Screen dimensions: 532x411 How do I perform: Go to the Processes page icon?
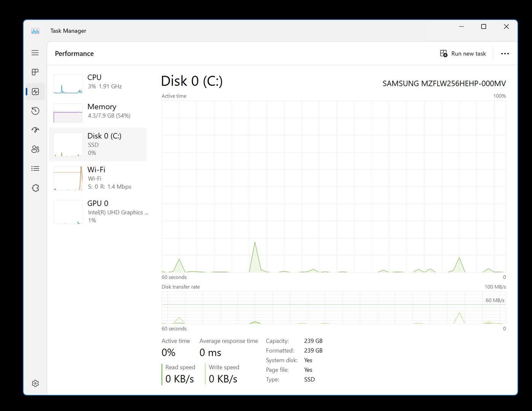(x=35, y=72)
